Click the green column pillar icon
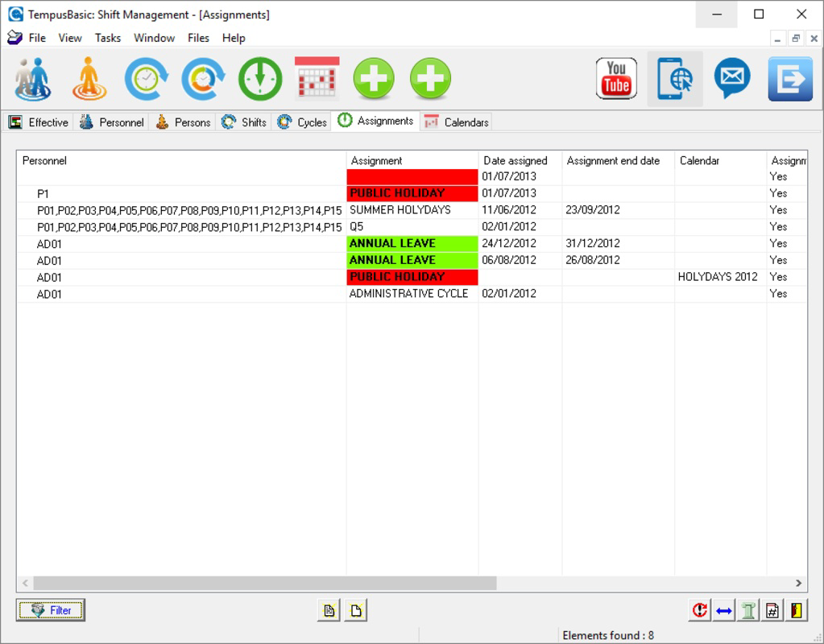The image size is (824, 644). point(747,610)
